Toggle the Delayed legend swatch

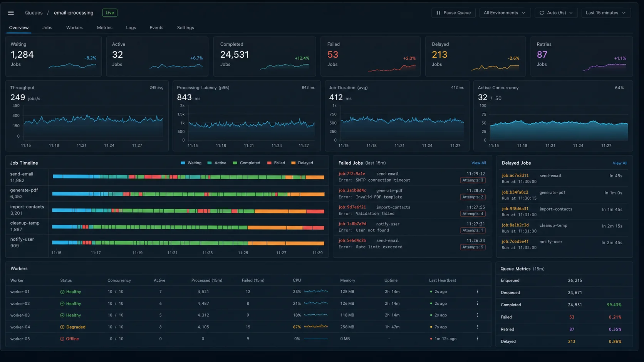pos(293,163)
